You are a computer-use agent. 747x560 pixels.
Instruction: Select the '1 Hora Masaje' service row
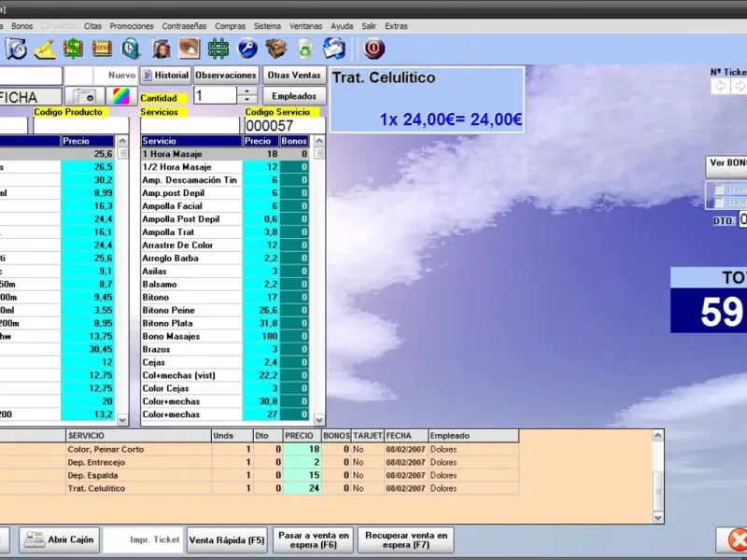click(225, 154)
